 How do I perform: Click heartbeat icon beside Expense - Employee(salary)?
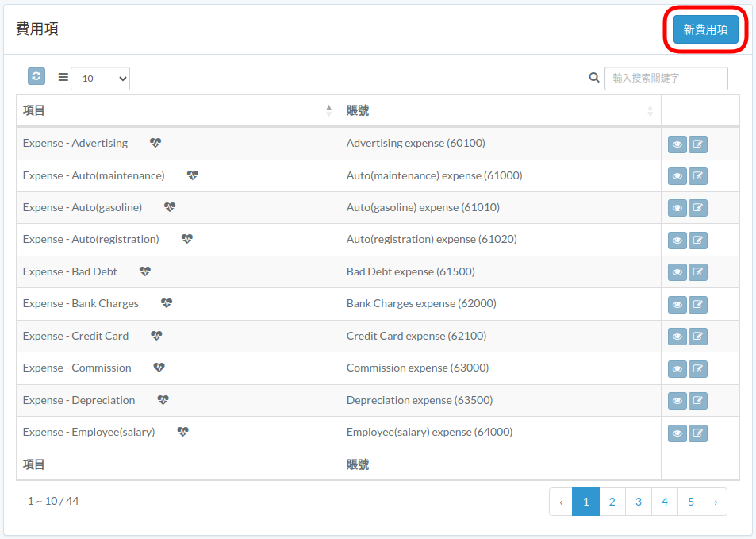182,432
